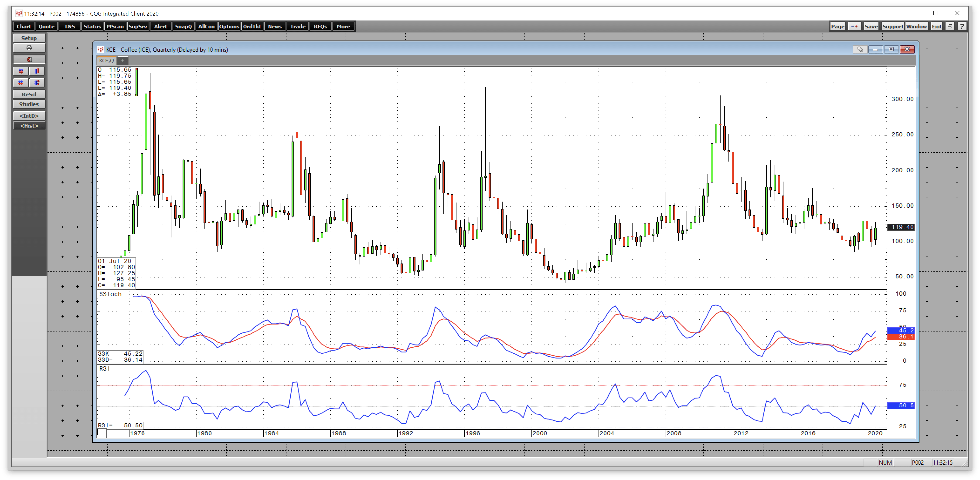Screen dimensions: 980x480
Task: Click the vertical compress arrows icon
Action: [x=37, y=83]
